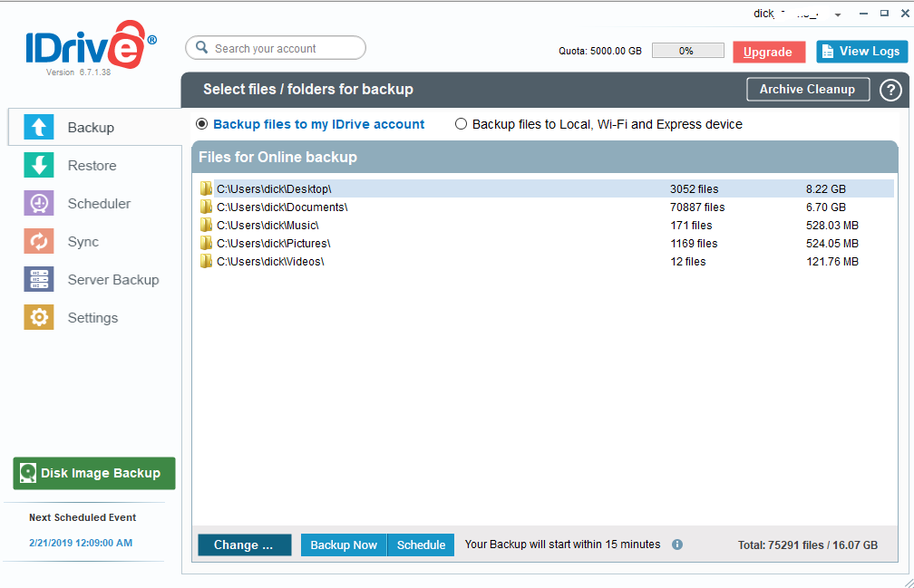Viewport: 914px width, 588px height.
Task: Click the document icon on View Logs
Action: click(827, 52)
